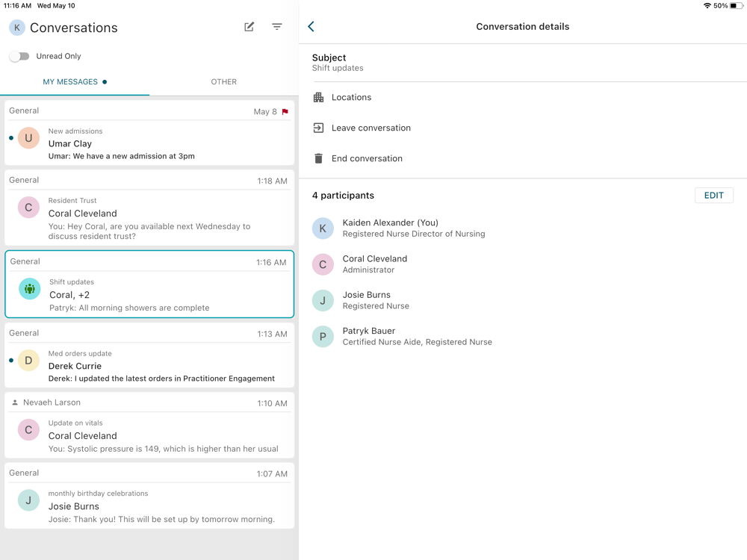This screenshot has height=560, width=747.
Task: Tap the person icon beside Nevaeh Larson
Action: pyautogui.click(x=15, y=402)
